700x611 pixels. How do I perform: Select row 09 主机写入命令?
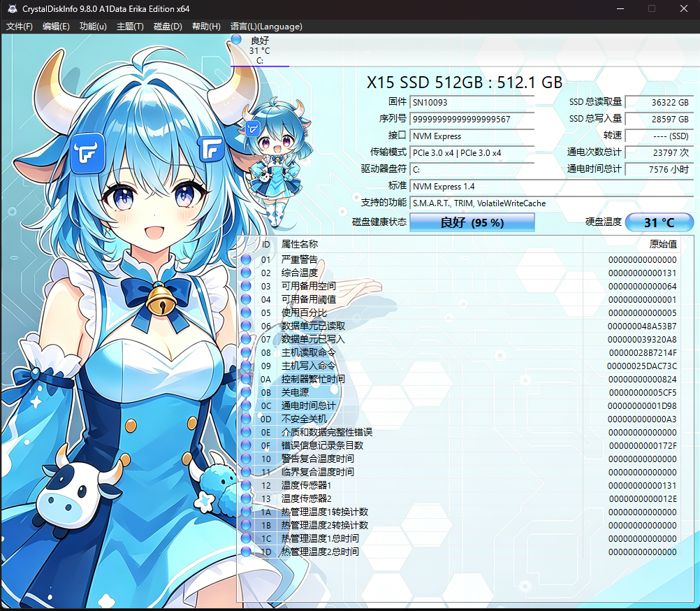click(459, 366)
